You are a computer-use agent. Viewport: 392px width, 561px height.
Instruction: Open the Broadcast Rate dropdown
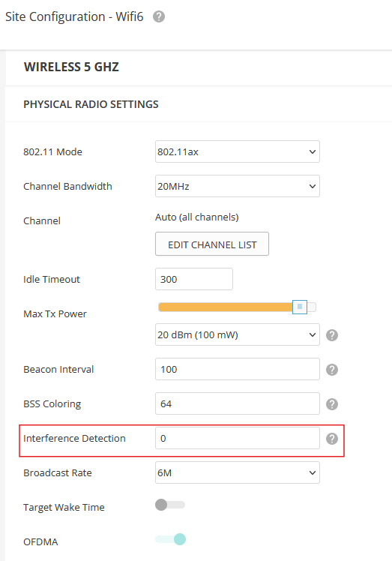tap(238, 472)
